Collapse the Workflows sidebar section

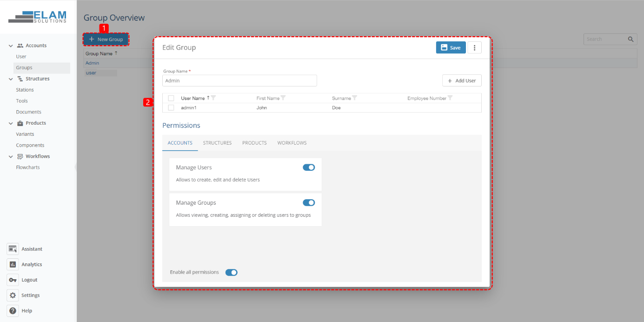tap(10, 156)
